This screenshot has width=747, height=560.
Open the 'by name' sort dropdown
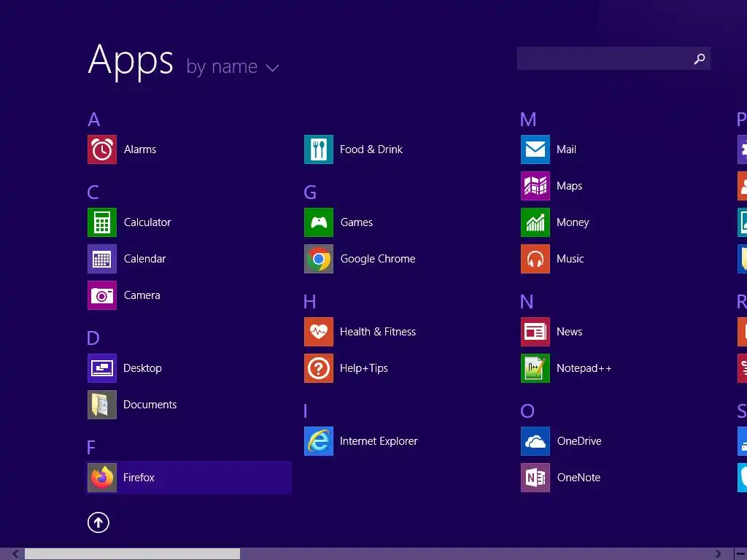[x=232, y=66]
